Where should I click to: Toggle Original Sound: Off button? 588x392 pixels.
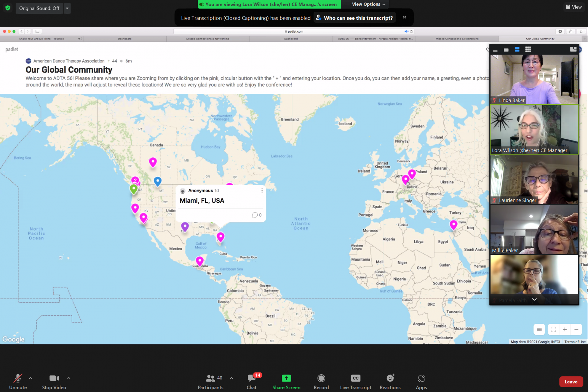tap(39, 8)
